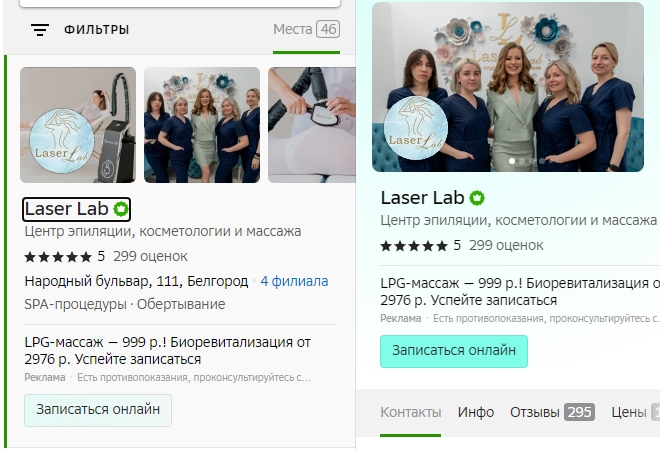Click the green verified badge in list card
The width and height of the screenshot is (660, 450).
coord(121,209)
